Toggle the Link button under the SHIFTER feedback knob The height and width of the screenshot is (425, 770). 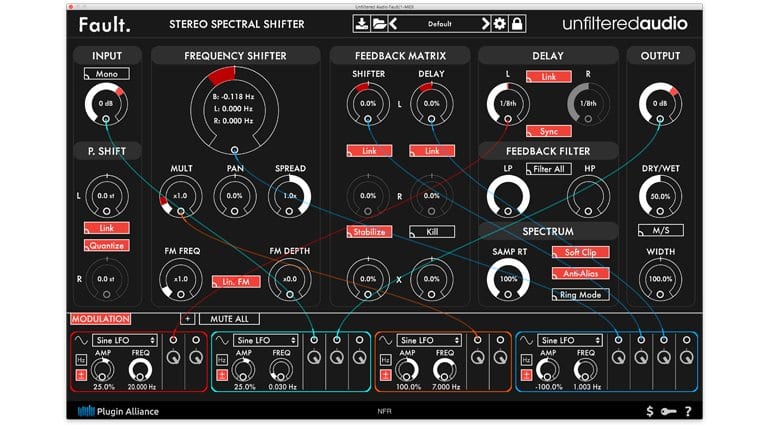[x=369, y=151]
